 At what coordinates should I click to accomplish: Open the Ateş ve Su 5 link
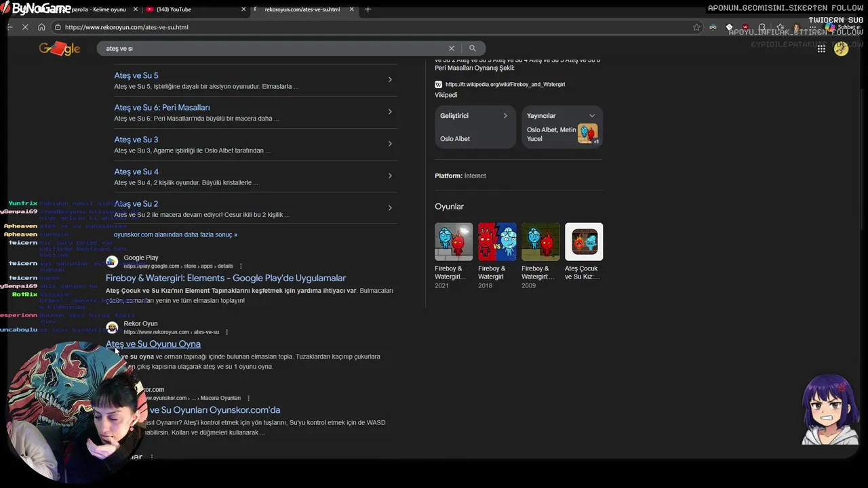(x=136, y=75)
